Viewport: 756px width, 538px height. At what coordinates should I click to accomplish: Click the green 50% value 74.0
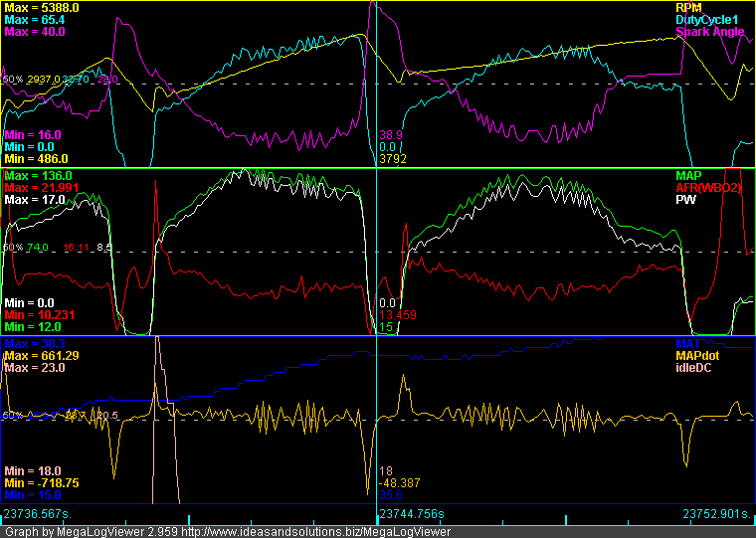coord(38,248)
